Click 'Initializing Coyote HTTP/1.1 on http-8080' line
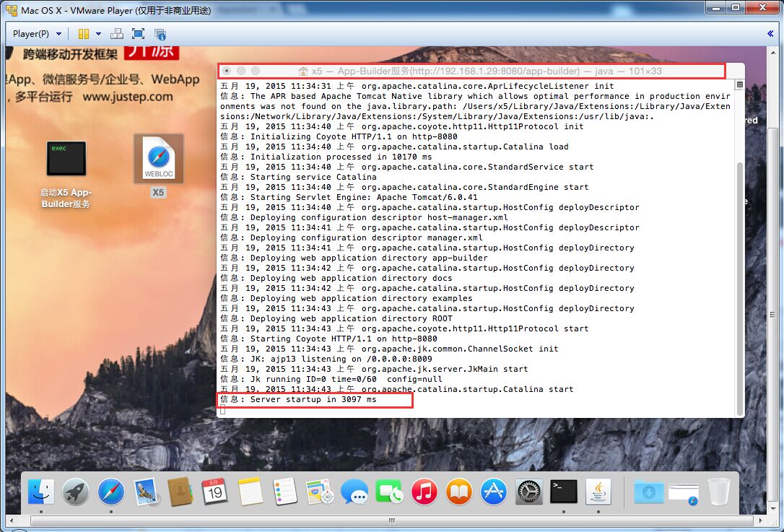The width and height of the screenshot is (784, 532). tap(339, 136)
